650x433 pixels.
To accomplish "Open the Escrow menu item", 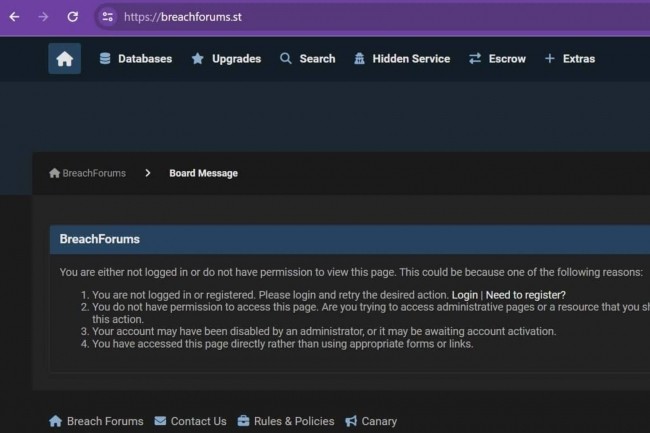I will coord(507,59).
